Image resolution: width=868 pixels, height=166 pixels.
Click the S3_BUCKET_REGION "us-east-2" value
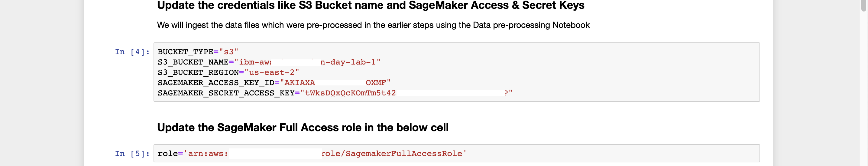[272, 72]
